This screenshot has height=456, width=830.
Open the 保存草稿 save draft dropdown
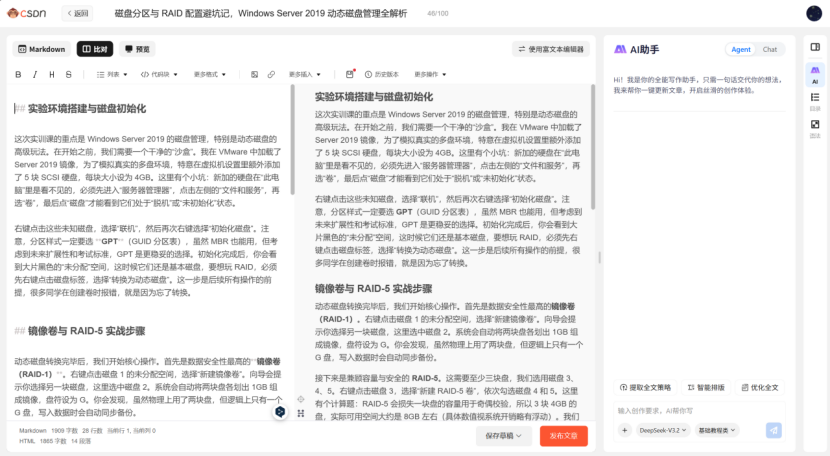pos(503,436)
